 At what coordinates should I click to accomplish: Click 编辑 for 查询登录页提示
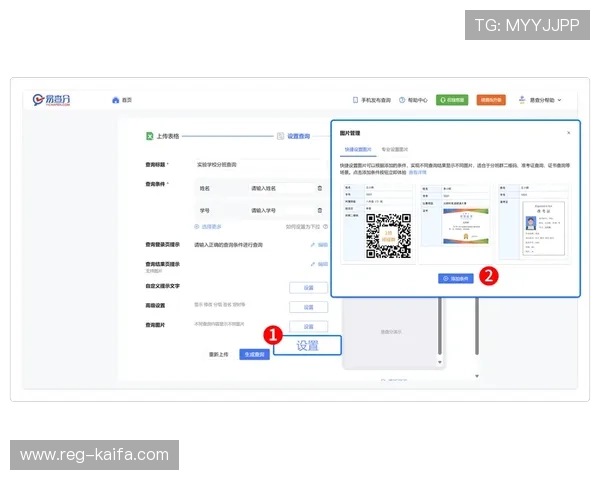tap(323, 245)
